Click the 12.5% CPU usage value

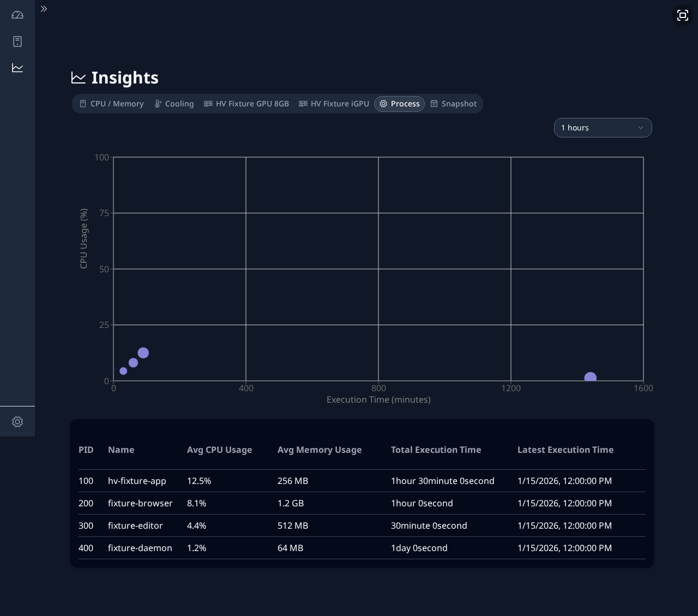[199, 481]
